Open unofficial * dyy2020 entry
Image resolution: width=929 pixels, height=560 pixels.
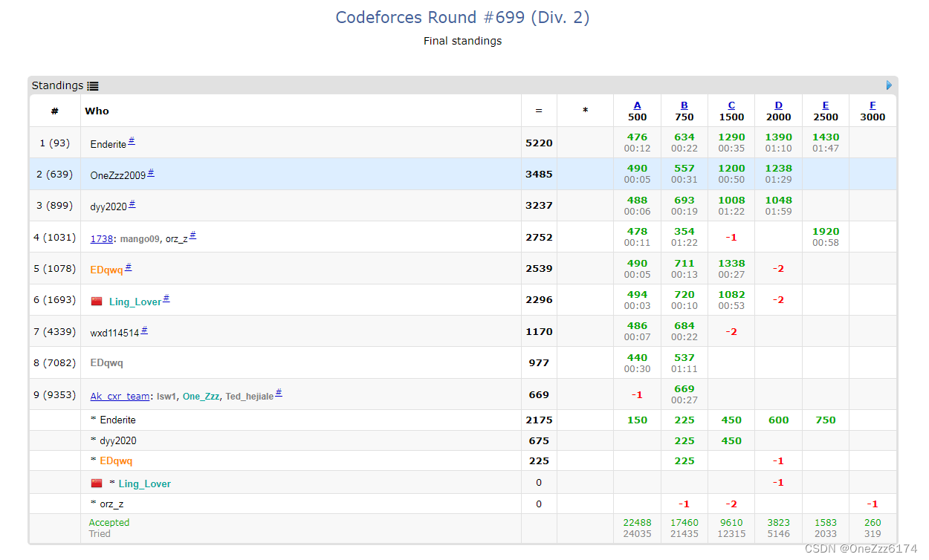(118, 441)
